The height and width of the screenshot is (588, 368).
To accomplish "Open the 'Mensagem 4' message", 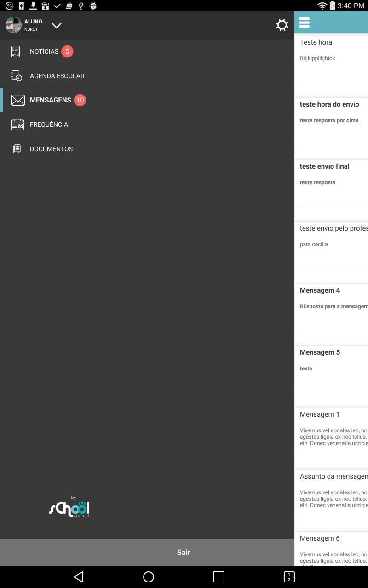I will pyautogui.click(x=331, y=306).
